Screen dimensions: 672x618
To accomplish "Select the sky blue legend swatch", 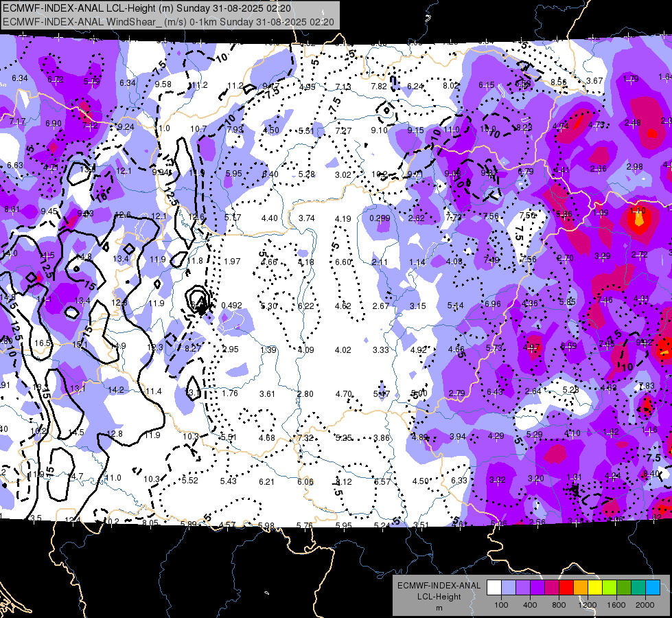I will 653,588.
